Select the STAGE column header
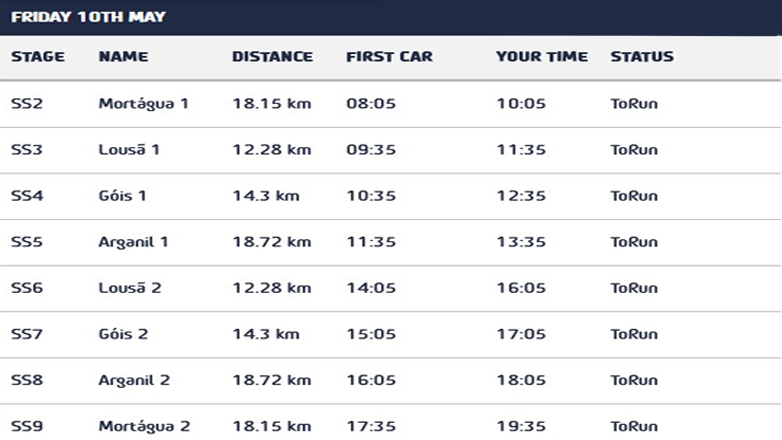The height and width of the screenshot is (440, 782). (38, 57)
